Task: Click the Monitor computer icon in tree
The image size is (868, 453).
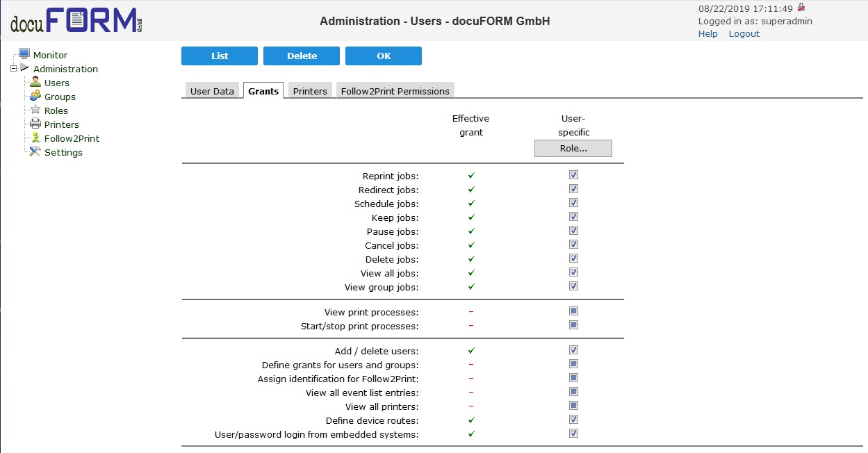Action: pyautogui.click(x=24, y=54)
